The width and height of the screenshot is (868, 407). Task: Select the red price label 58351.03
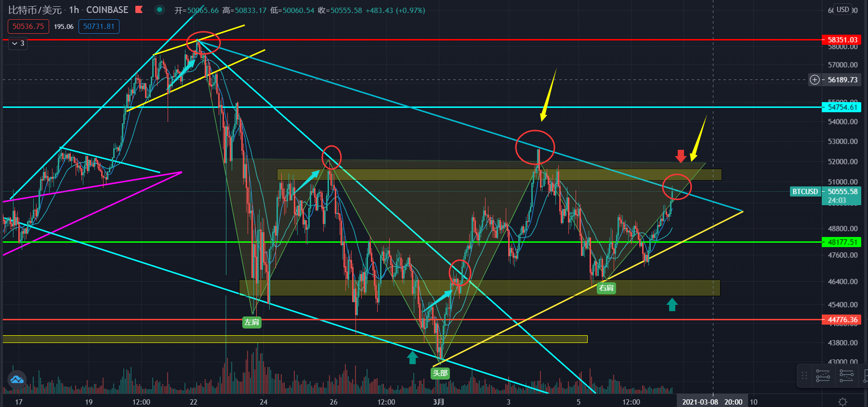pyautogui.click(x=841, y=40)
